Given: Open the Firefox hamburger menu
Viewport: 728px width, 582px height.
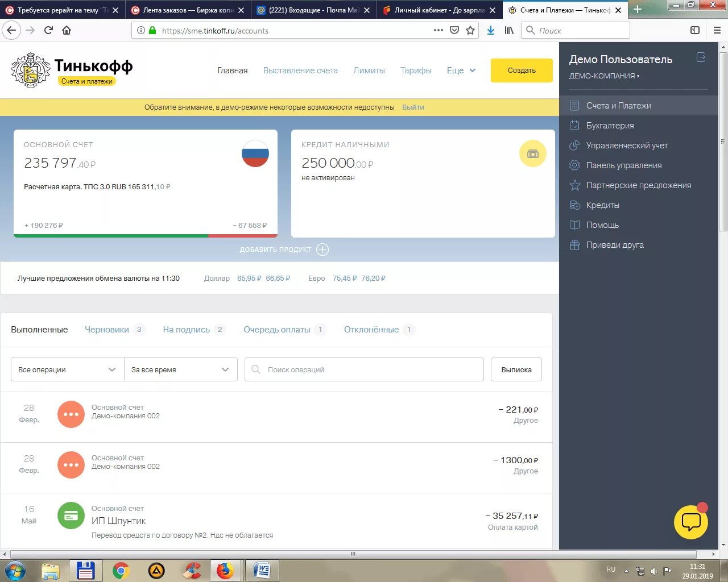Looking at the screenshot, I should pos(717,30).
